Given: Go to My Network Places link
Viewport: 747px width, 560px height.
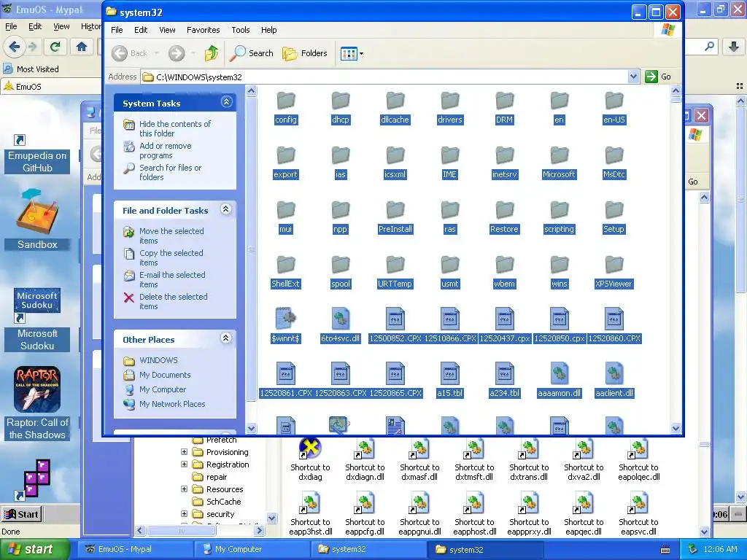Looking at the screenshot, I should [172, 404].
